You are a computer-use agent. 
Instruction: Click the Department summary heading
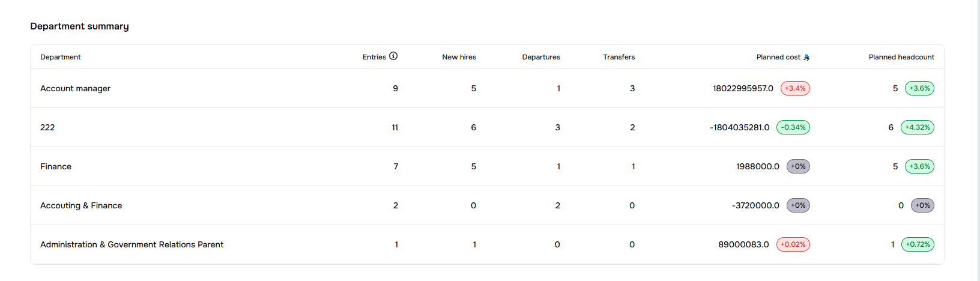click(x=79, y=26)
